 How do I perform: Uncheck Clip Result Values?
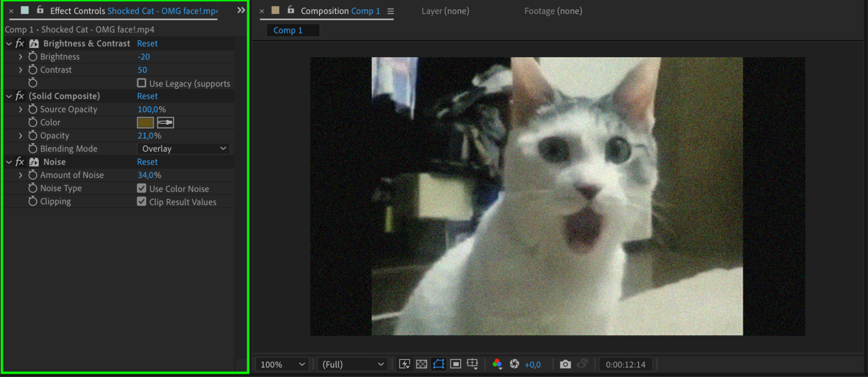[x=142, y=202]
